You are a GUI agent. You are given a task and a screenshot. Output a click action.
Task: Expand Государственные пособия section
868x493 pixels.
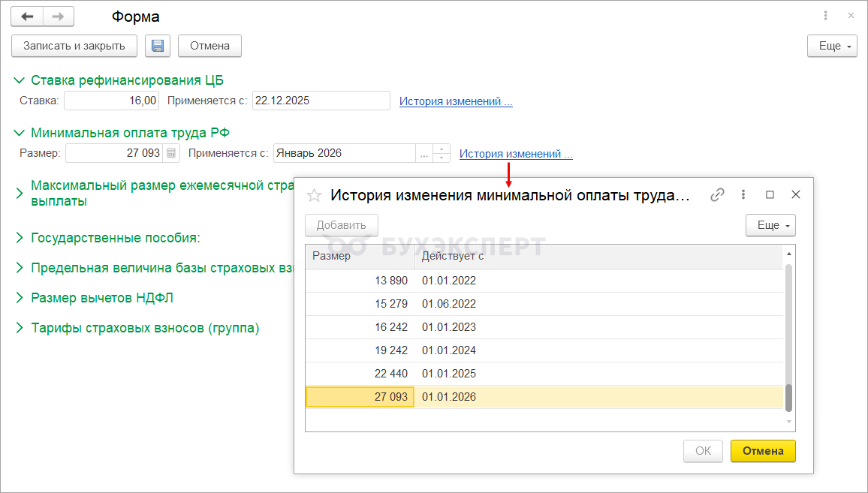(20, 238)
